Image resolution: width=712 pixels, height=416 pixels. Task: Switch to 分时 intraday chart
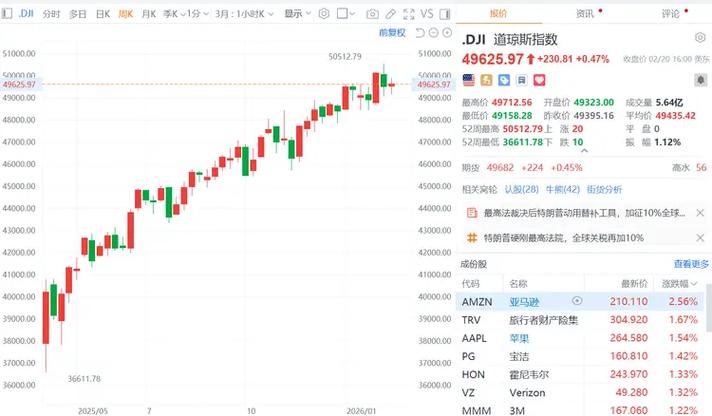51,14
